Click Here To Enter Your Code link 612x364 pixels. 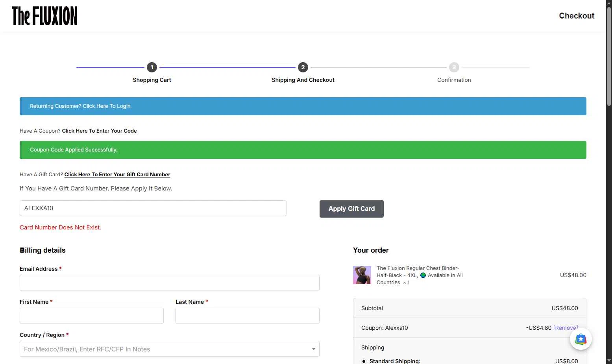pyautogui.click(x=100, y=131)
